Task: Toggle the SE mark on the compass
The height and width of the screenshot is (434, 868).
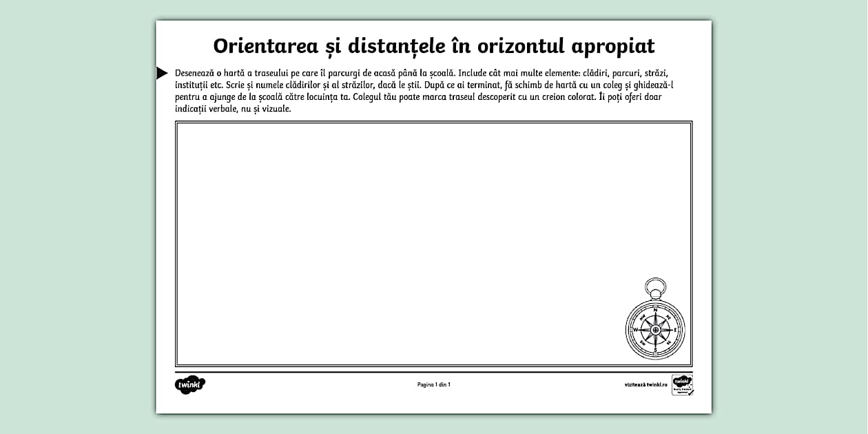Action: [x=669, y=342]
